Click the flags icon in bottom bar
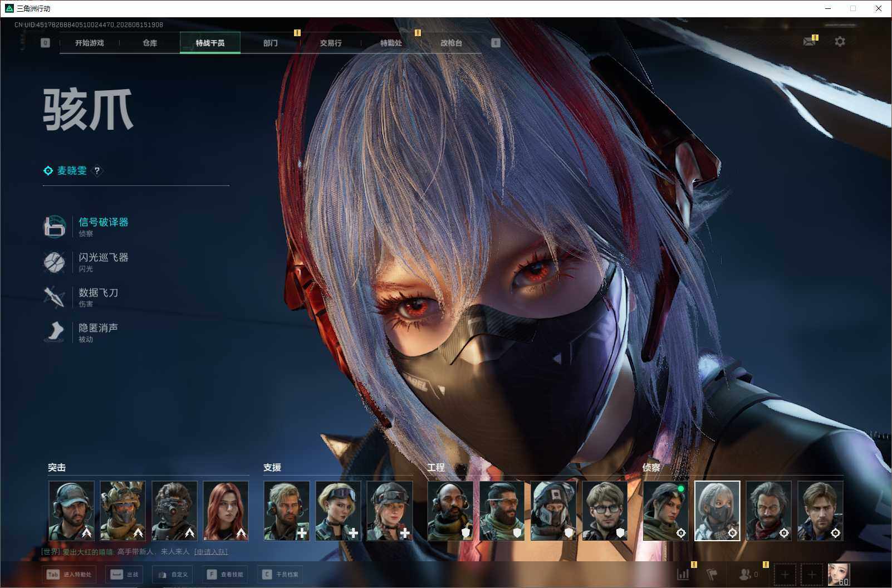 pos(712,574)
